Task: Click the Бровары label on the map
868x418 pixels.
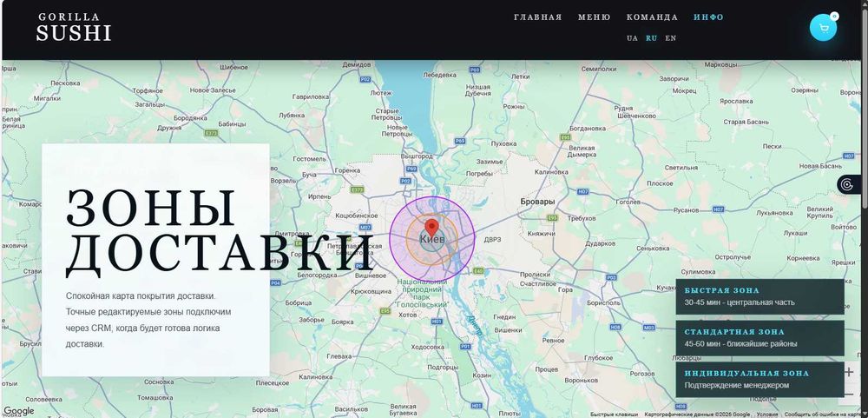Action: tap(537, 202)
